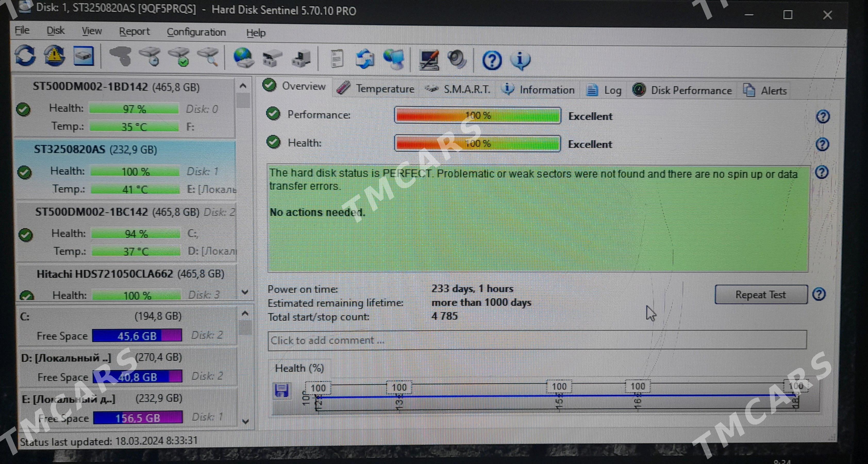Click 'more than 1000 days' lifetime value

pos(481,302)
